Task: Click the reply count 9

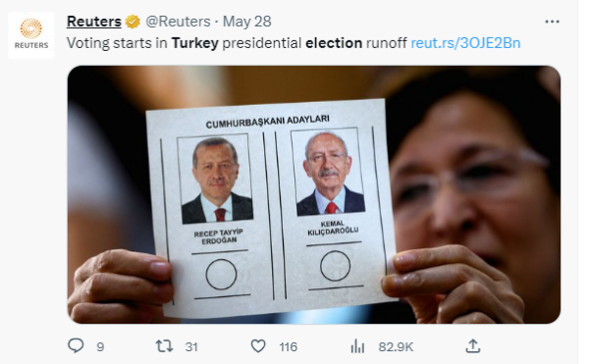Action: 100,346
